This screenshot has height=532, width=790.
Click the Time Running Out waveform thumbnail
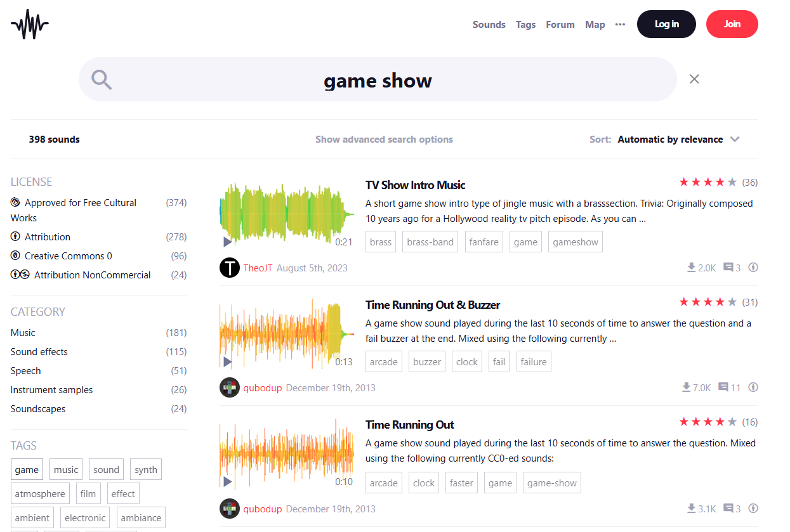tap(286, 453)
